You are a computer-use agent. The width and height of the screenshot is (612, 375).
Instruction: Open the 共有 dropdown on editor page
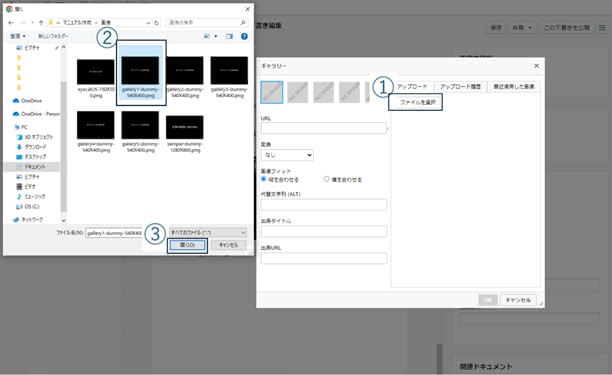[x=522, y=28]
